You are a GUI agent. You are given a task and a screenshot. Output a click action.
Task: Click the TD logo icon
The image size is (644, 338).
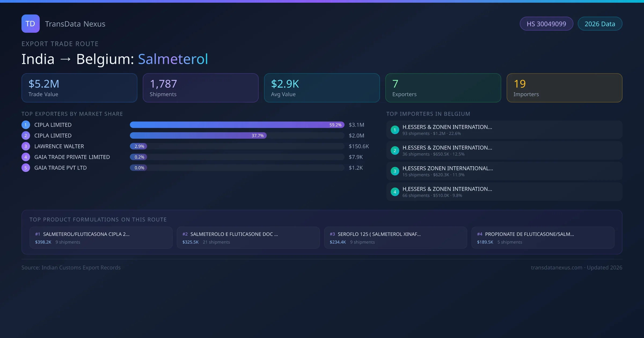coord(30,24)
